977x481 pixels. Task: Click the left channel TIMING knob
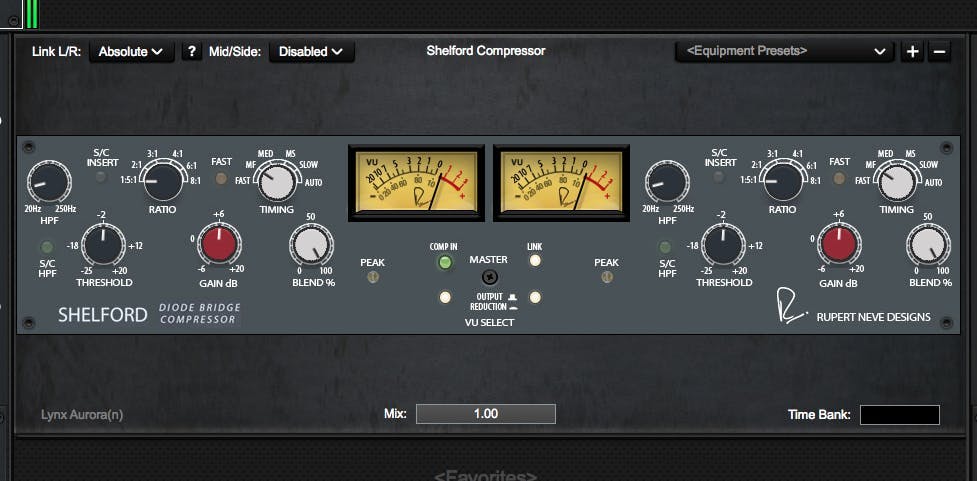276,181
